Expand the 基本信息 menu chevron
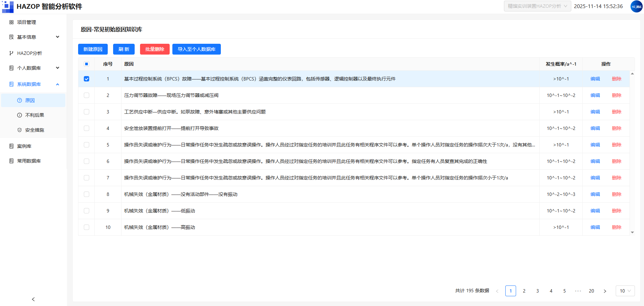Image resolution: width=644 pixels, height=306 pixels. pos(58,37)
